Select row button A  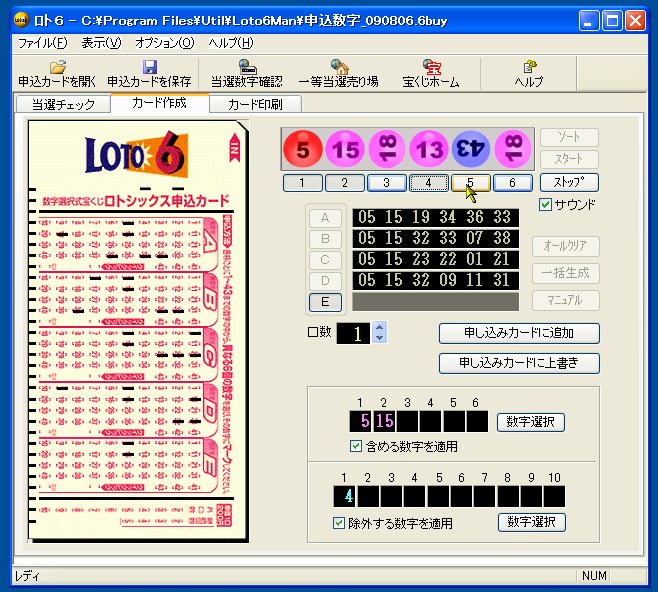coord(325,218)
